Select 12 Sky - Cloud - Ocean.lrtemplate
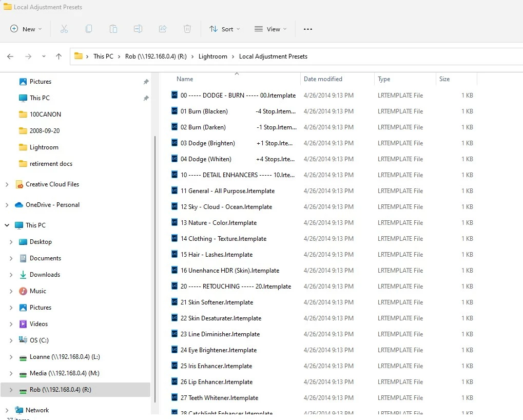Screen dimensions: 523x420 tap(226, 207)
